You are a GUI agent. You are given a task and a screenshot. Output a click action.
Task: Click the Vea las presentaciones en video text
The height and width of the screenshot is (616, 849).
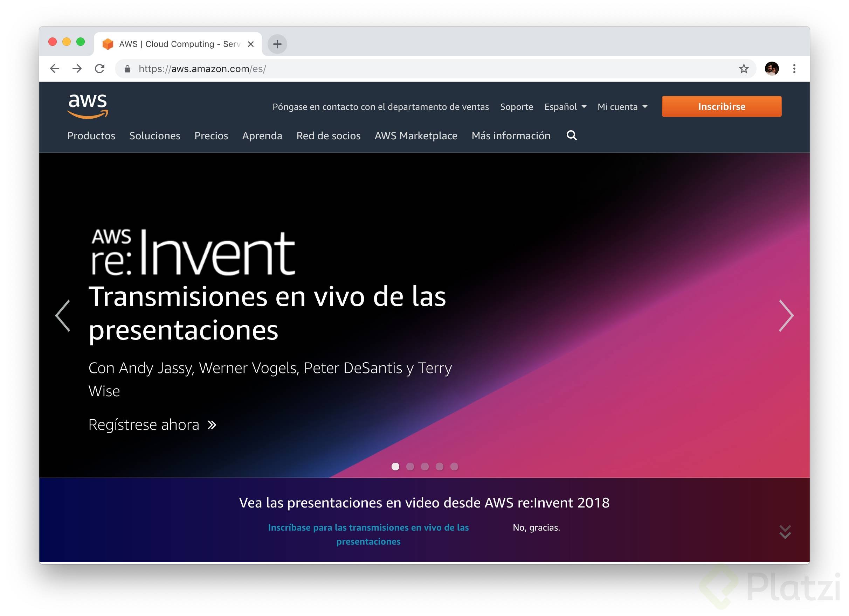click(x=424, y=503)
